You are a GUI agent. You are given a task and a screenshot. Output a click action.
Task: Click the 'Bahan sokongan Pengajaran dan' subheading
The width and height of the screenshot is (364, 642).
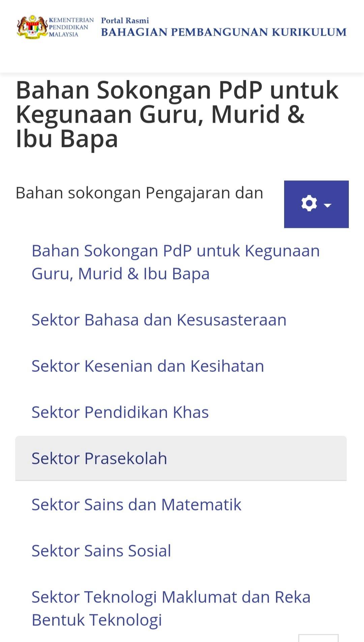click(x=139, y=193)
